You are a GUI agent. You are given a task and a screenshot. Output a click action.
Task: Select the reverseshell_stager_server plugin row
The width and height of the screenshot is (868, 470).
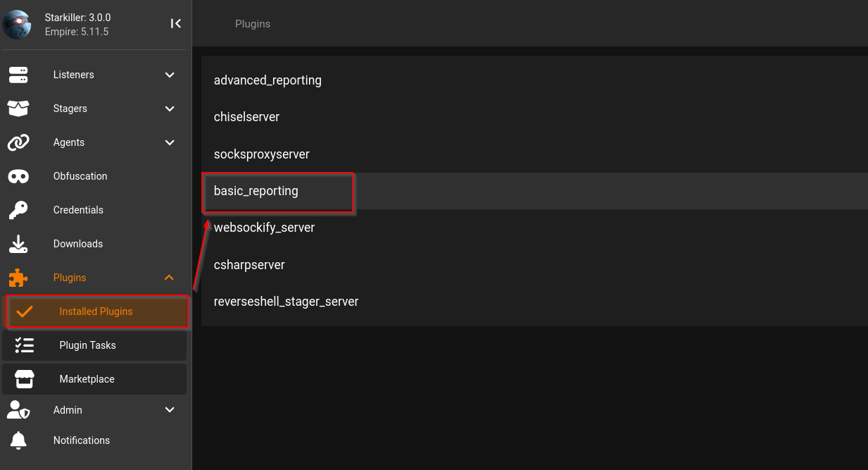(534, 302)
